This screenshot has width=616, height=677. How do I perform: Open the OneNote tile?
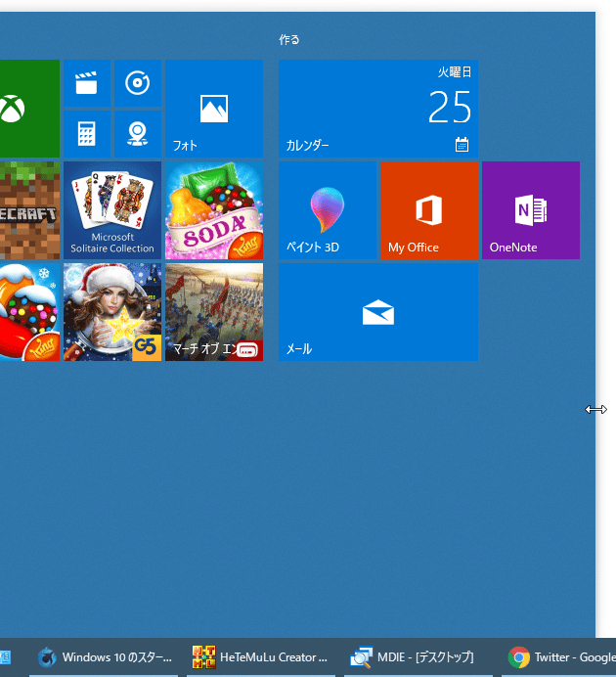tap(531, 210)
